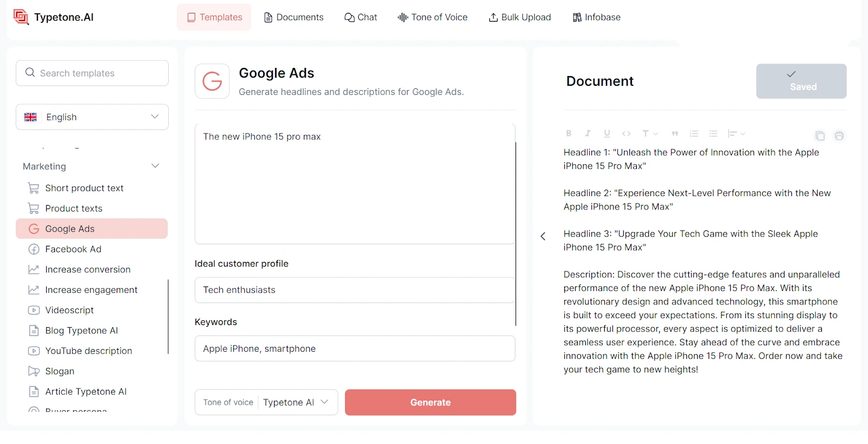
Task: Open the Increase engagement template
Action: click(92, 290)
